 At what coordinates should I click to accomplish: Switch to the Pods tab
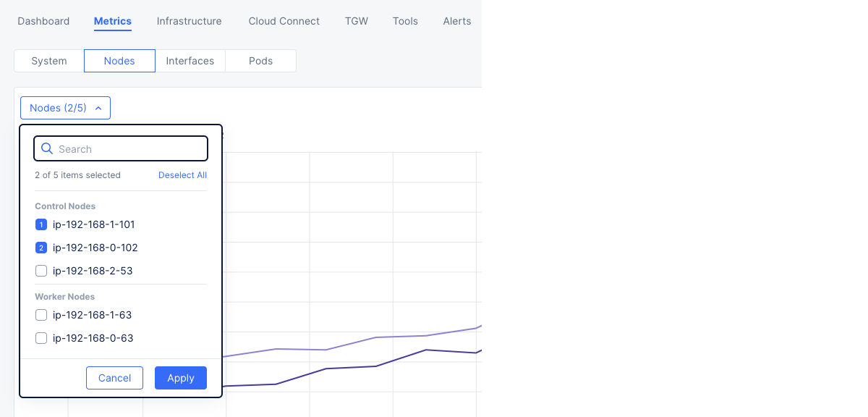(x=260, y=61)
